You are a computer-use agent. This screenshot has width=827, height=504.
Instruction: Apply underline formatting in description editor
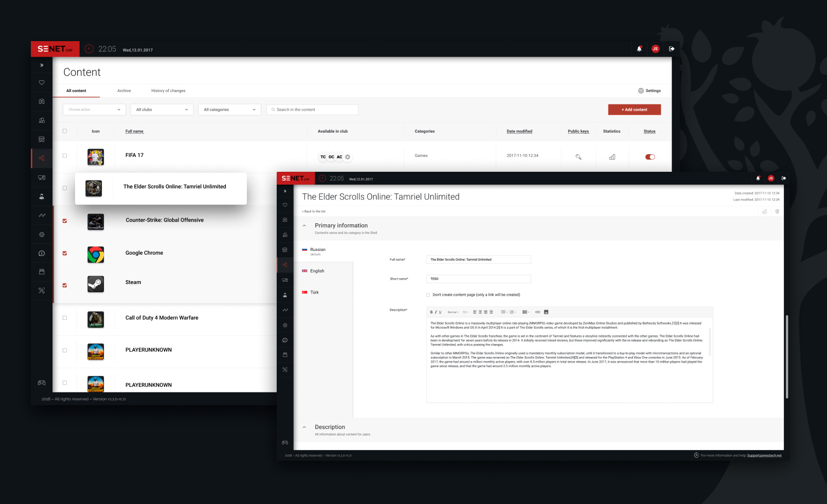pos(440,312)
